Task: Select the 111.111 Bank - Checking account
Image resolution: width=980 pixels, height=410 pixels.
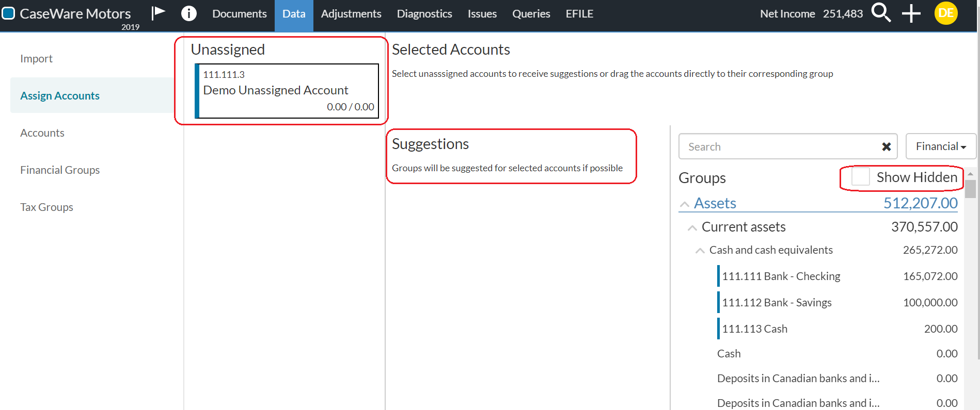Action: click(781, 276)
